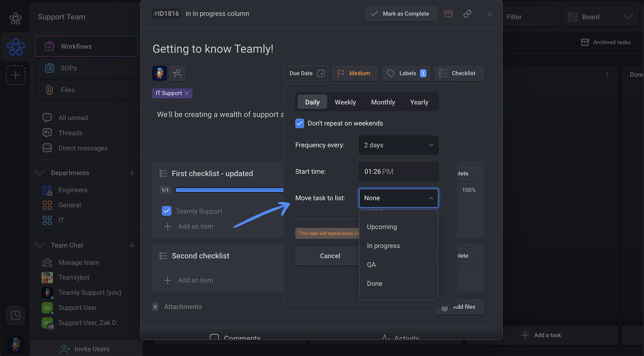This screenshot has width=644, height=356.
Task: Choose Upcoming from the list options
Action: [x=399, y=227]
